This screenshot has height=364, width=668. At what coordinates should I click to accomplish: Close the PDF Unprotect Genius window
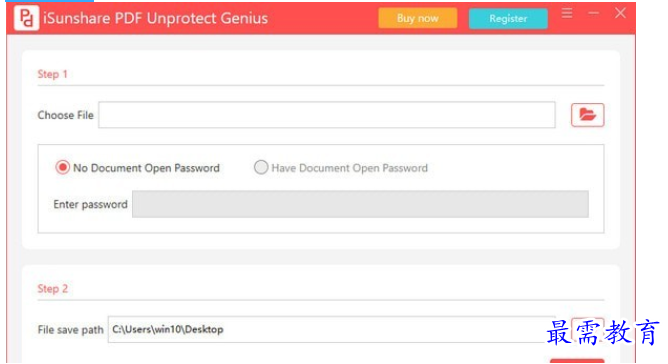pos(620,13)
